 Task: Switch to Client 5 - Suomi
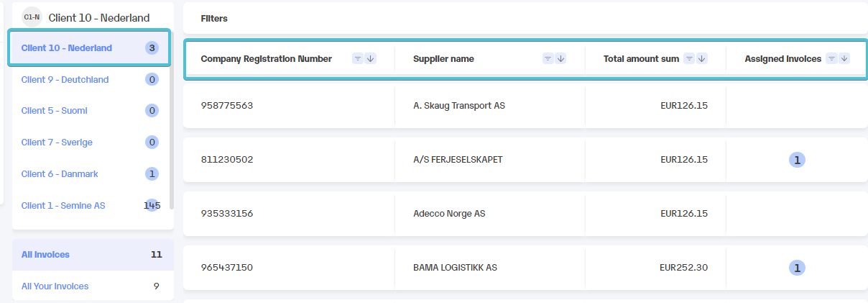tap(89, 111)
